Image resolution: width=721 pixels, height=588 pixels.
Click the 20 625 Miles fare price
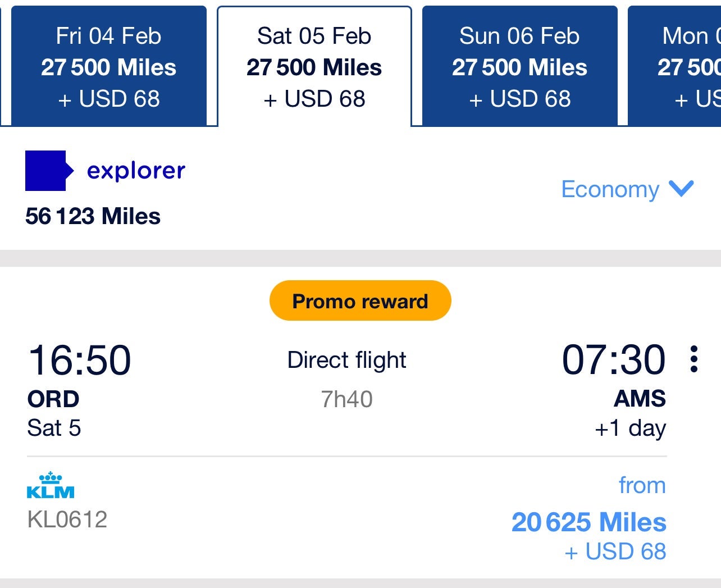point(588,522)
